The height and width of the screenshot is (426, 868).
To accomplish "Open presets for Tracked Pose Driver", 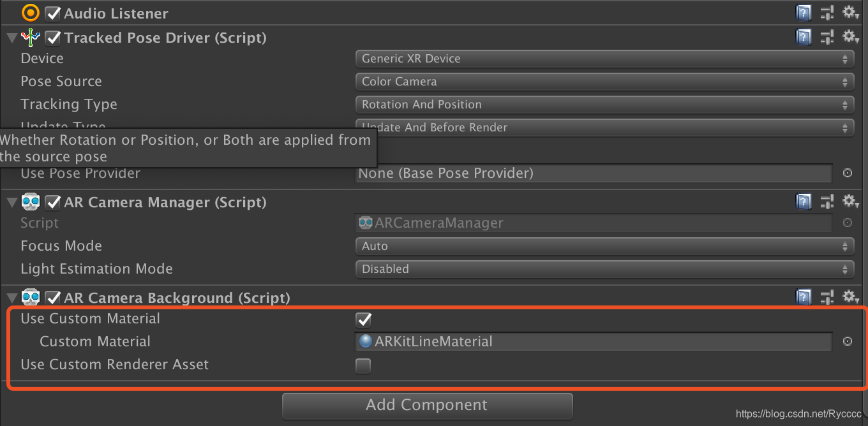I will 827,37.
